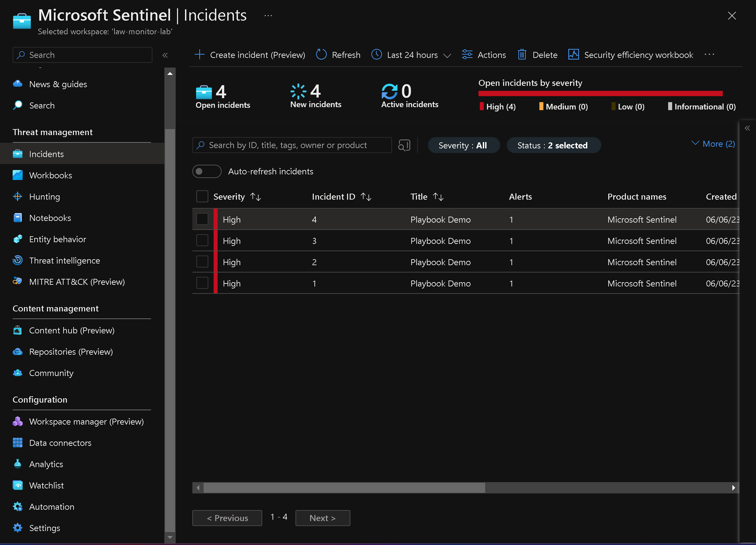Click the Hunting crosshair icon
756x545 pixels.
point(18,196)
